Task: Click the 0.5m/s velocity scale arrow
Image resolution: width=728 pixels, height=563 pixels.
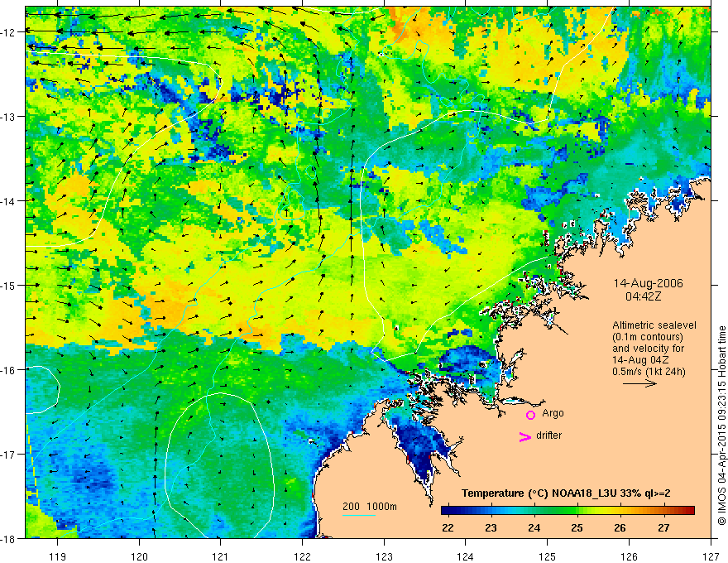Action: [639, 383]
